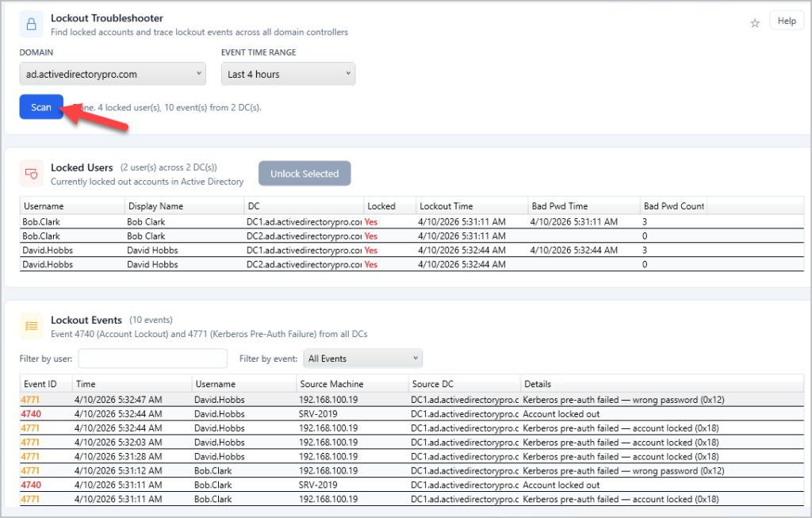812x518 pixels.
Task: Click the Details column header
Action: tap(662, 385)
